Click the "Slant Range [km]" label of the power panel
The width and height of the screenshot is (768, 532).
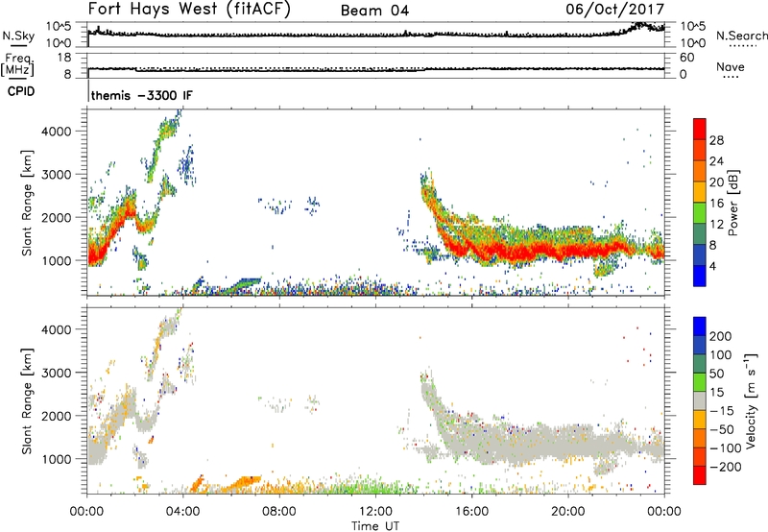(27, 203)
